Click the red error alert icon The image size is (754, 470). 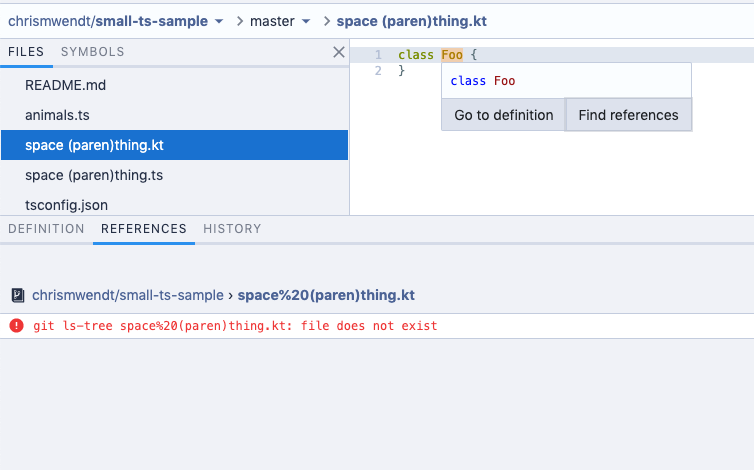[x=16, y=326]
